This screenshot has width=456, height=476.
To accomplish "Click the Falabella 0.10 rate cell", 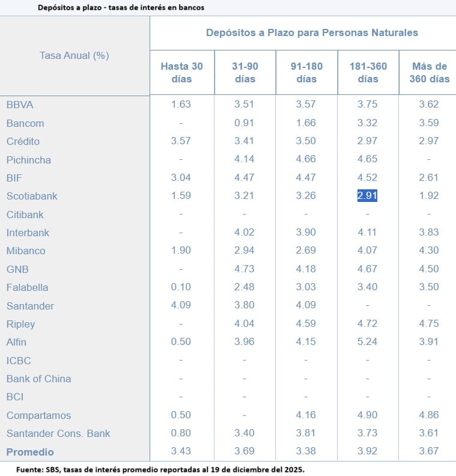I will click(x=181, y=288).
